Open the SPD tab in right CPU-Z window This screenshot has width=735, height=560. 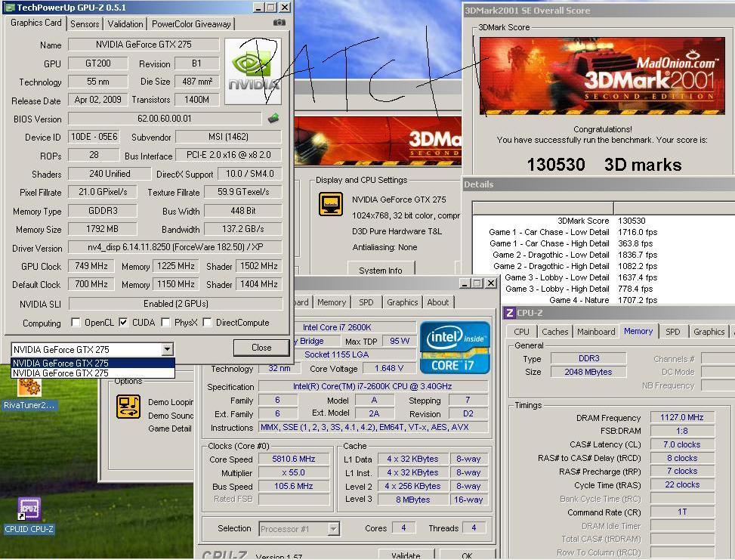[672, 332]
